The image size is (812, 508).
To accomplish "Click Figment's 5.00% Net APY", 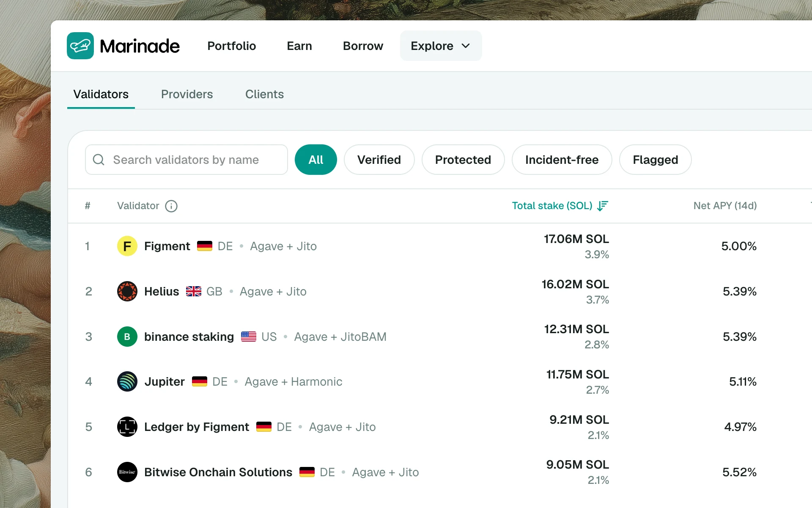I will coord(739,246).
